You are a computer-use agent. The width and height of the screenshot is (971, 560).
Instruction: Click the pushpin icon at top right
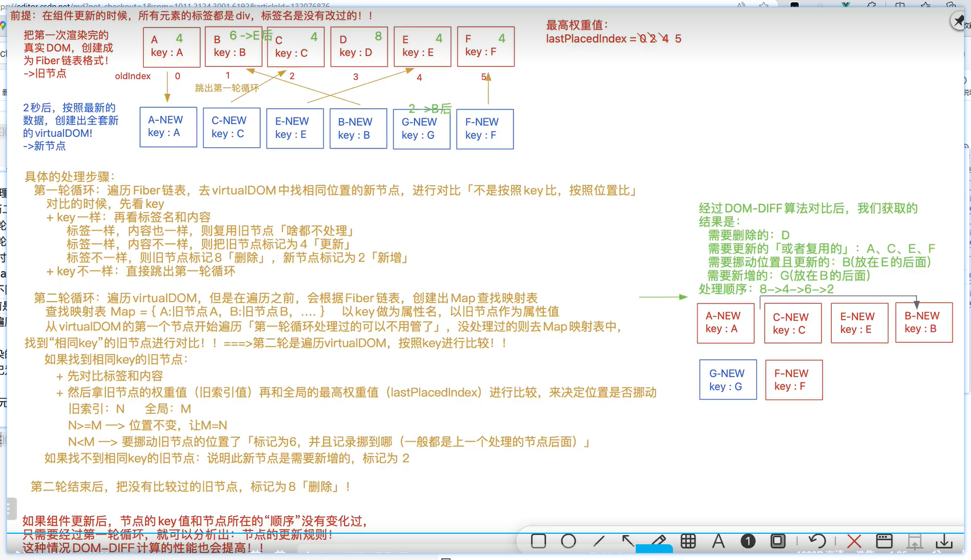click(958, 22)
